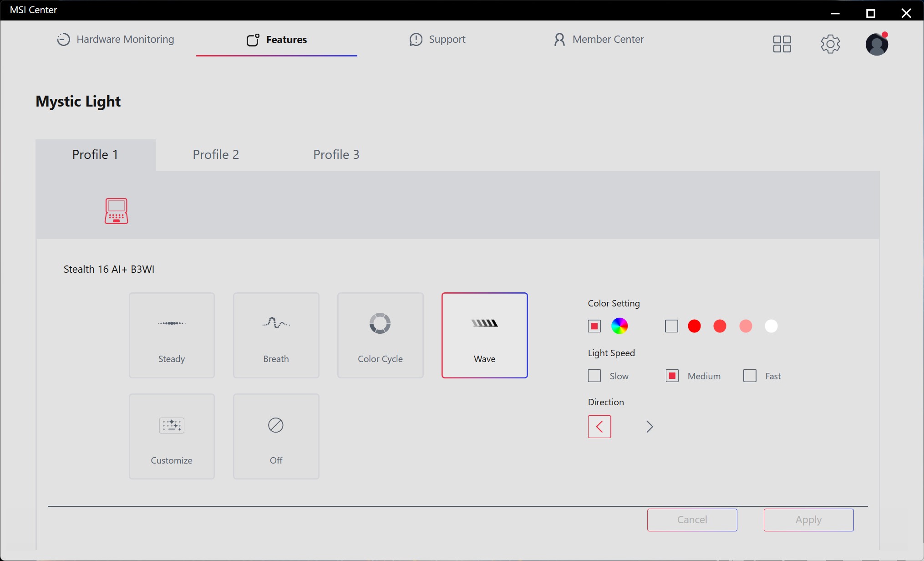This screenshot has width=924, height=561.
Task: Tick the custom color checkbox beside red swatches
Action: (671, 326)
